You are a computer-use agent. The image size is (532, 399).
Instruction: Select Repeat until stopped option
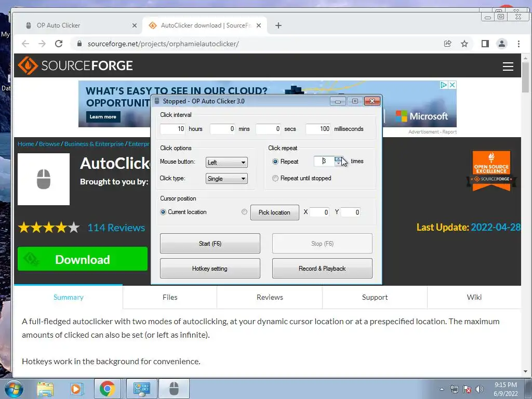(x=275, y=178)
